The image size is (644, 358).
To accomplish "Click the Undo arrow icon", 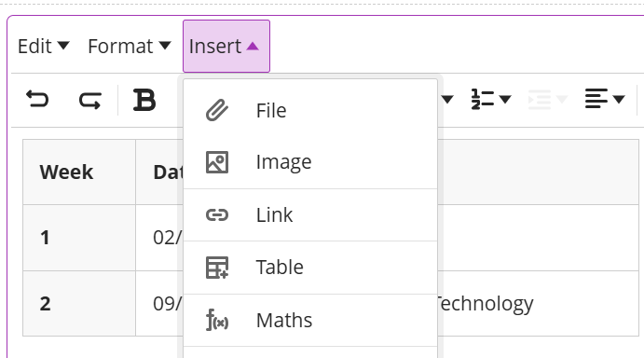I will [37, 100].
